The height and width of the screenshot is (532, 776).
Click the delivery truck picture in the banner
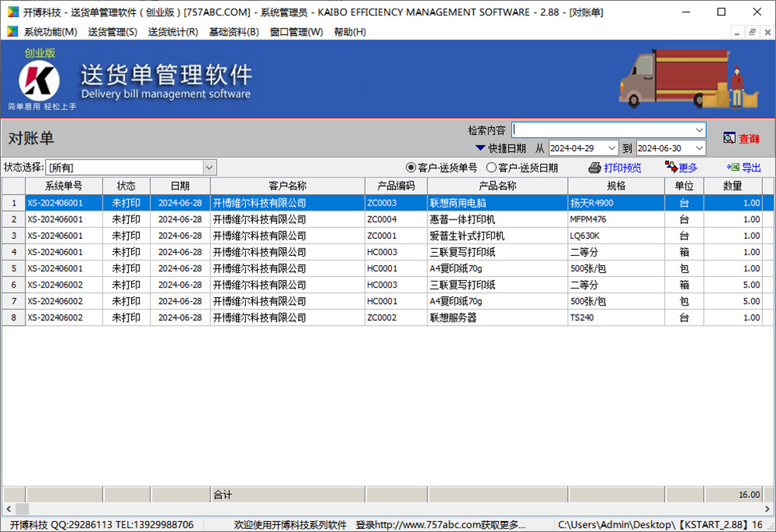point(688,78)
